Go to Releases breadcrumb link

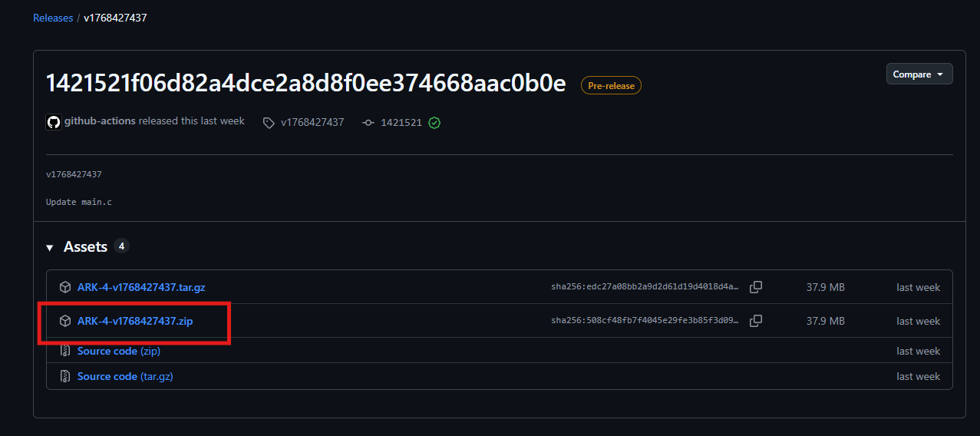(53, 18)
